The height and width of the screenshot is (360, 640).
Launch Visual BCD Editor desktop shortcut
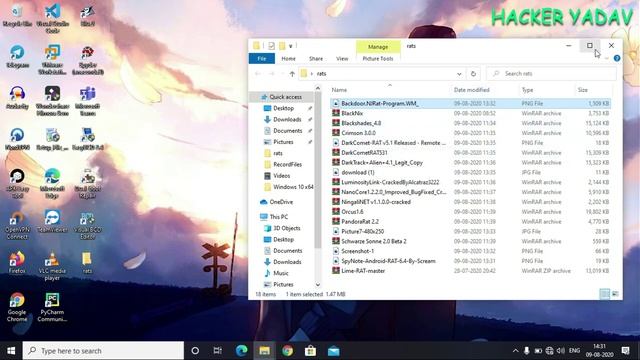pyautogui.click(x=87, y=225)
